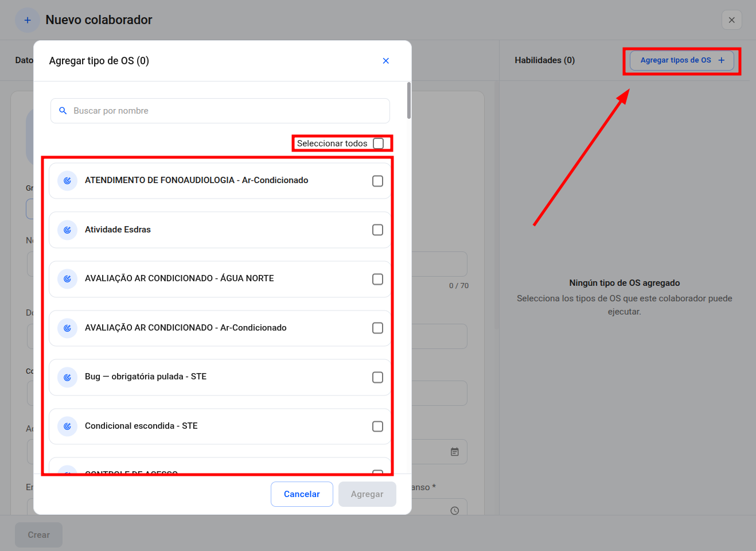This screenshot has height=551, width=756.
Task: Check AVALIAÇÃO AR CONDICIONADO - ÁGUA NORTE
Action: [378, 279]
